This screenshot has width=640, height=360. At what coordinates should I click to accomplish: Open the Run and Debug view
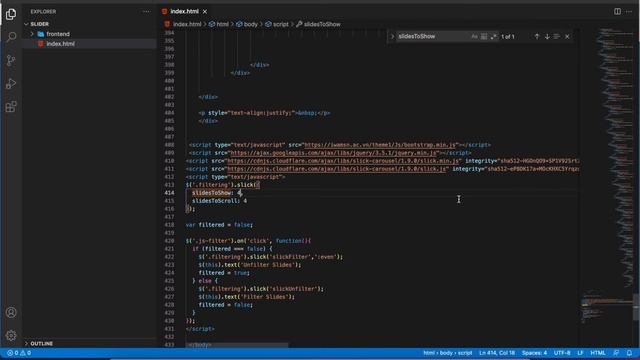[x=11, y=84]
